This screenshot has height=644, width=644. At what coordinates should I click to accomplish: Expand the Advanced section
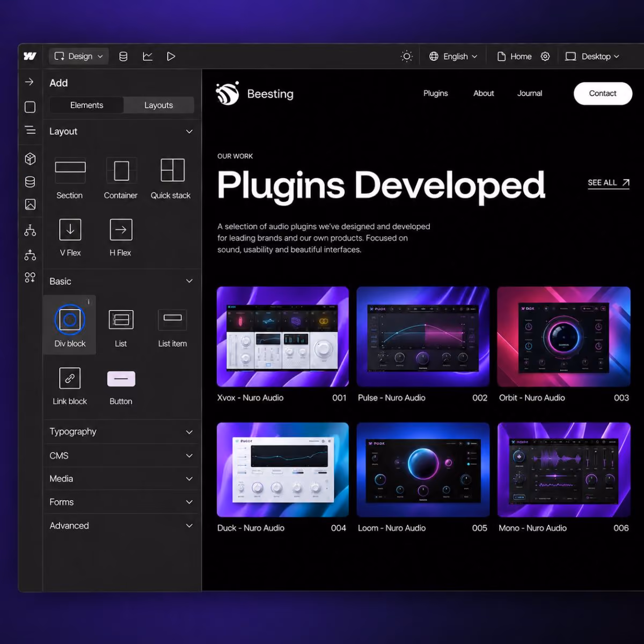[121, 526]
